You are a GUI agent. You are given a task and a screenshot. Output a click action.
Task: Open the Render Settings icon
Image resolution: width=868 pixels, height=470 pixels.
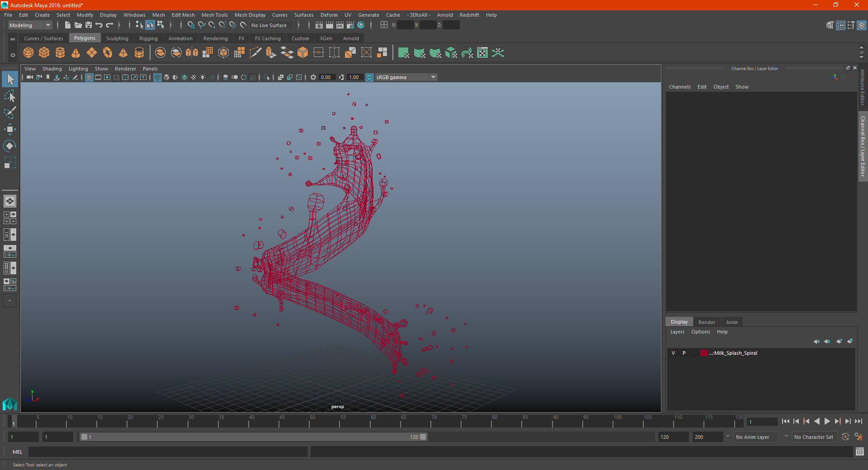350,25
